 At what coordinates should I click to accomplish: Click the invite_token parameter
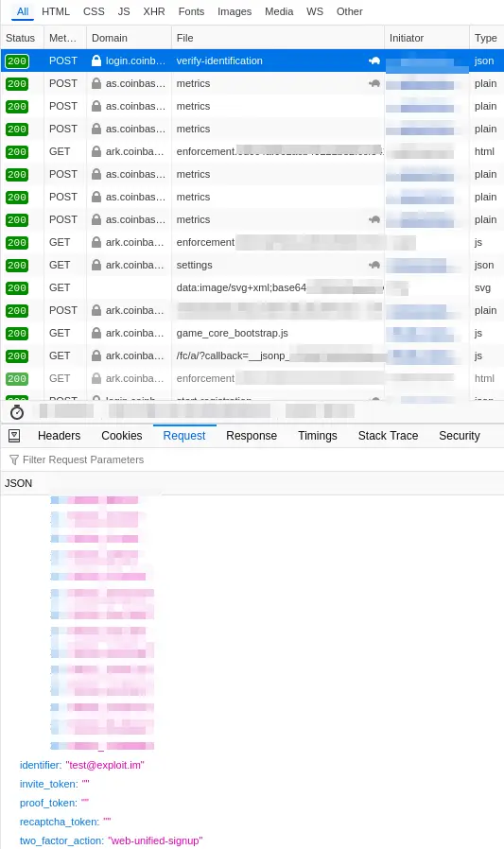pyautogui.click(x=55, y=784)
